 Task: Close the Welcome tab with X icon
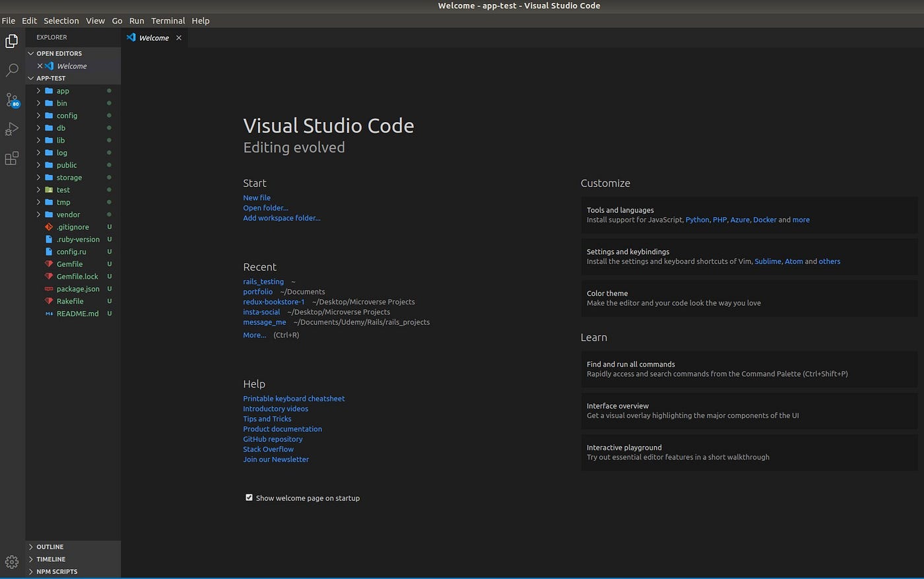click(179, 38)
